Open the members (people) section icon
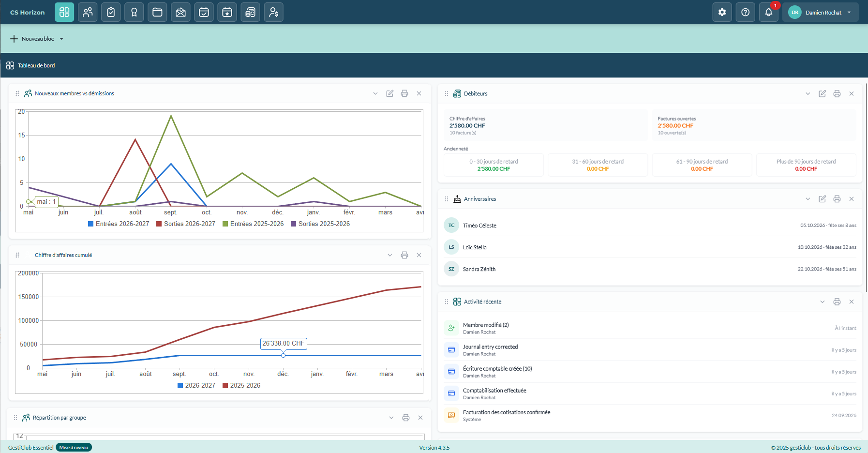Image resolution: width=868 pixels, height=453 pixels. pyautogui.click(x=88, y=12)
